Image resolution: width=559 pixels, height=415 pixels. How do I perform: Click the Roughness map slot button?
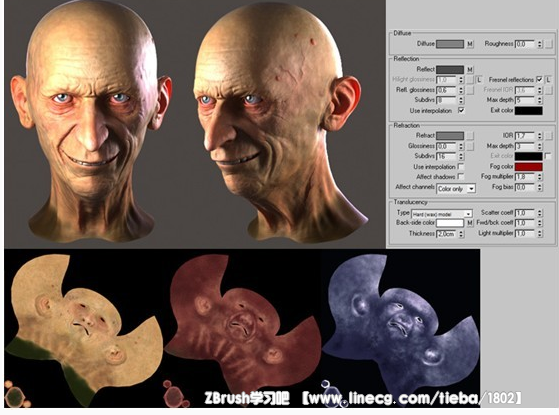pyautogui.click(x=549, y=44)
